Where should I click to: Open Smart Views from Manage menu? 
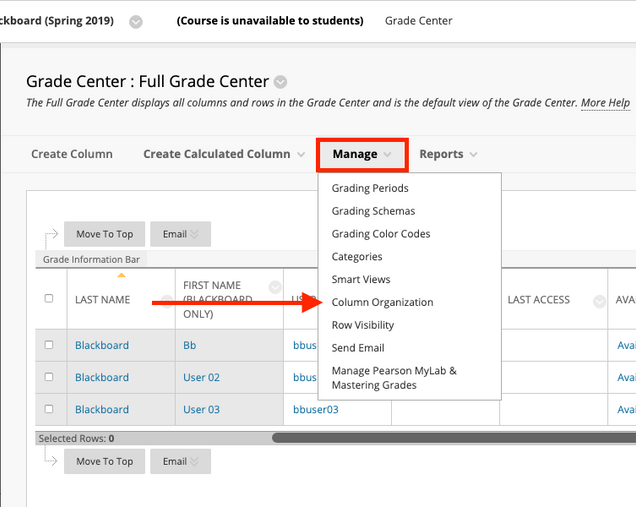361,279
